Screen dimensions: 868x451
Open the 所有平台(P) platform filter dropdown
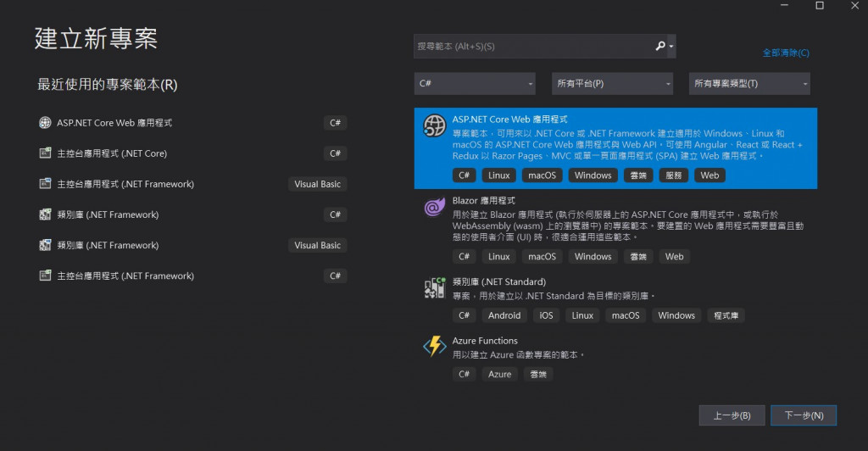(612, 84)
